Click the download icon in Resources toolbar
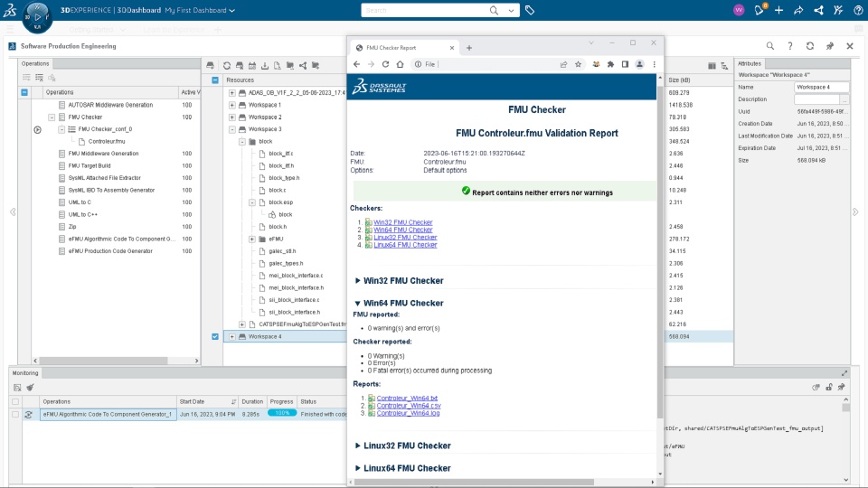 (265, 65)
